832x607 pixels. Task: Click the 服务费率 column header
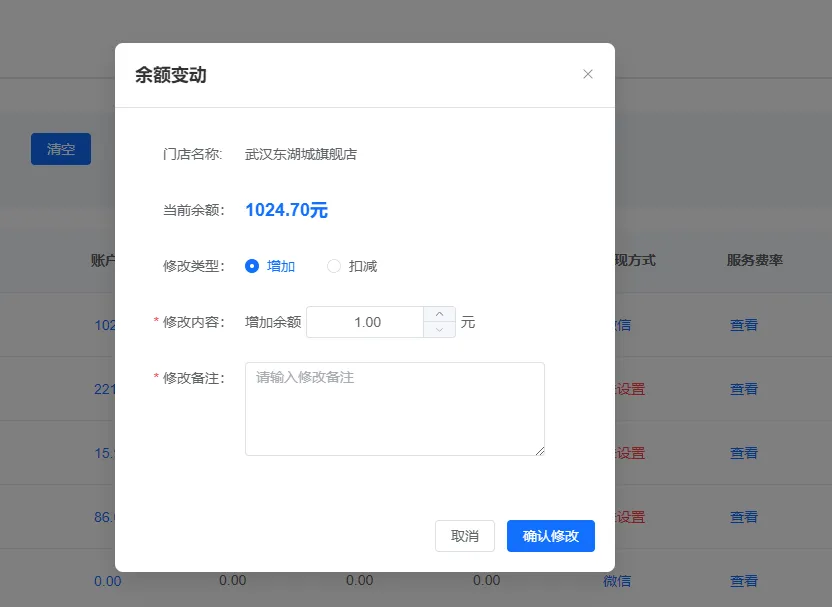755,260
